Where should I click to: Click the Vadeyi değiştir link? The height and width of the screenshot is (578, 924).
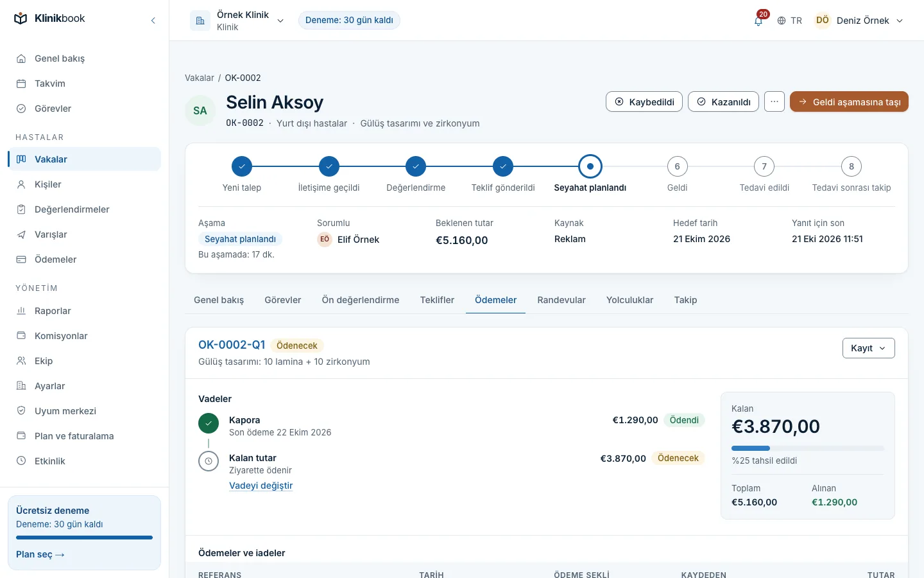click(x=261, y=486)
